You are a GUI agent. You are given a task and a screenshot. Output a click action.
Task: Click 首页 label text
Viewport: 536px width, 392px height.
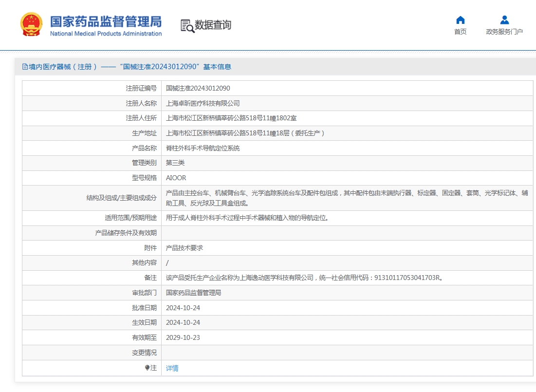[x=460, y=32]
